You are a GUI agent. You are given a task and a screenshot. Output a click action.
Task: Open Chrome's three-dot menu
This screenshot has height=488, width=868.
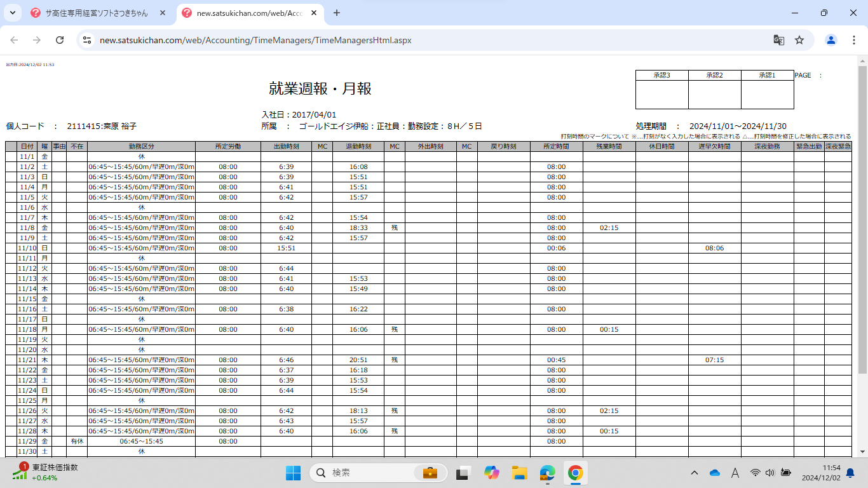[853, 40]
